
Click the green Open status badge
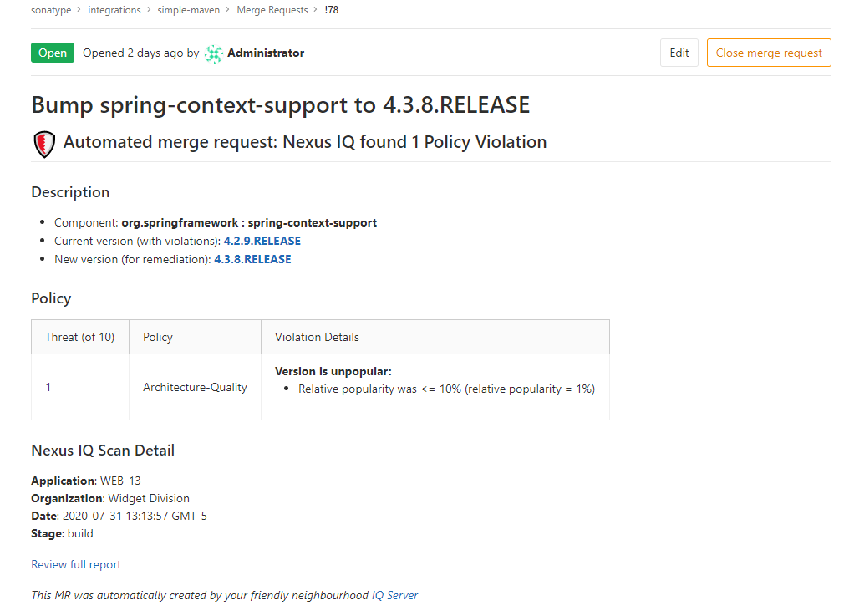[x=53, y=53]
